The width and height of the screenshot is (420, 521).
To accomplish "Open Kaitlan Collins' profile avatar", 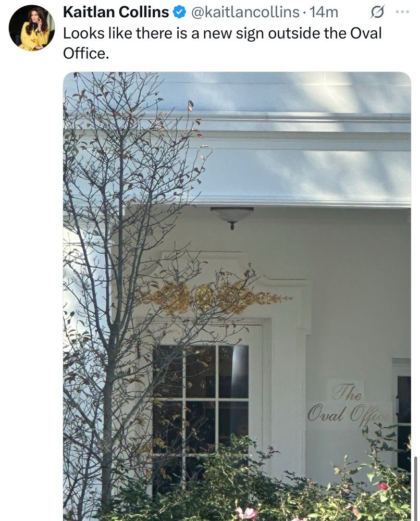I will coord(32,28).
